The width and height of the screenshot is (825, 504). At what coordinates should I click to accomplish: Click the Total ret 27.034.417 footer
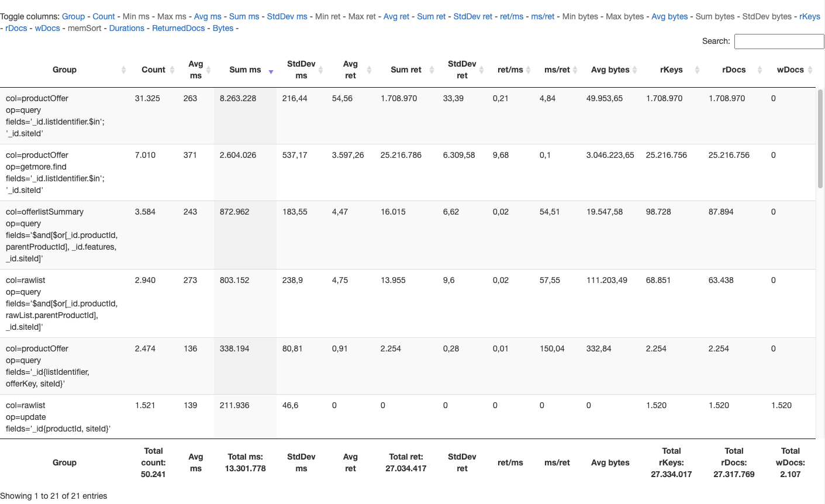406,462
